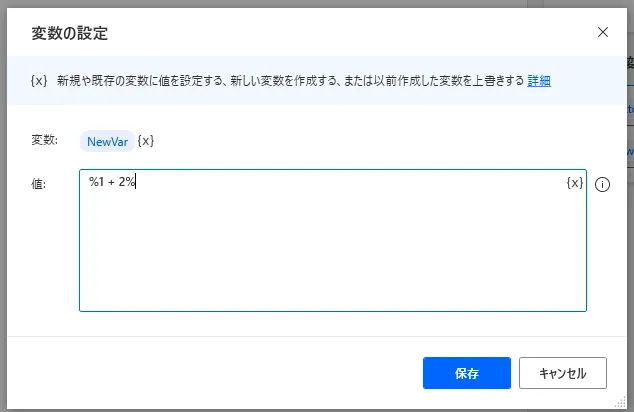This screenshot has width=634, height=412.
Task: Click the plus sign in the value expression
Action: pos(111,183)
